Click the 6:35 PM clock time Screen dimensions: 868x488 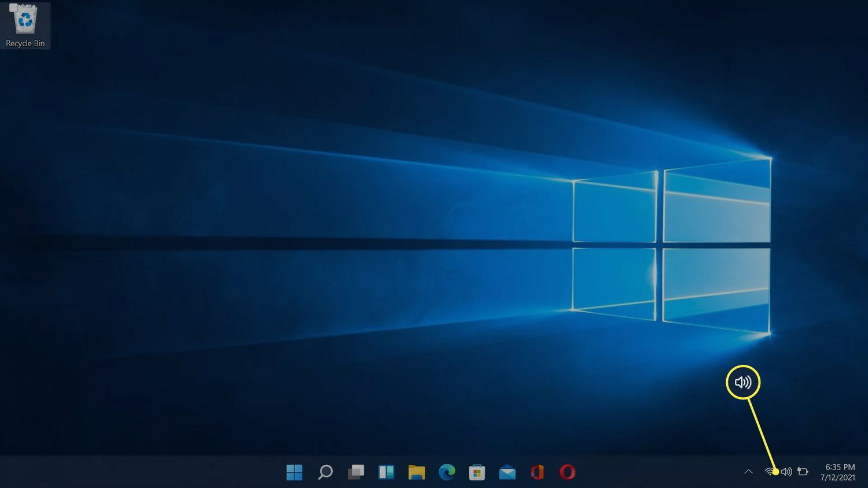click(840, 467)
